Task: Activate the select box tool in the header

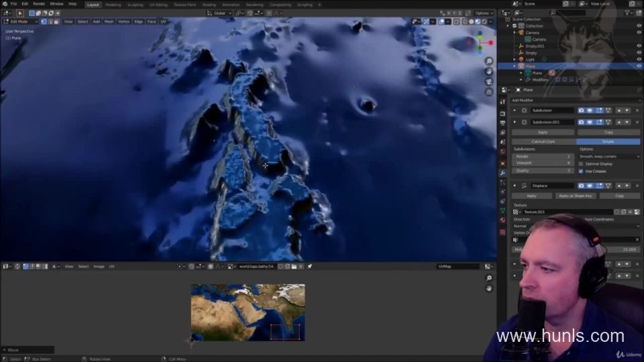Action: (32, 13)
